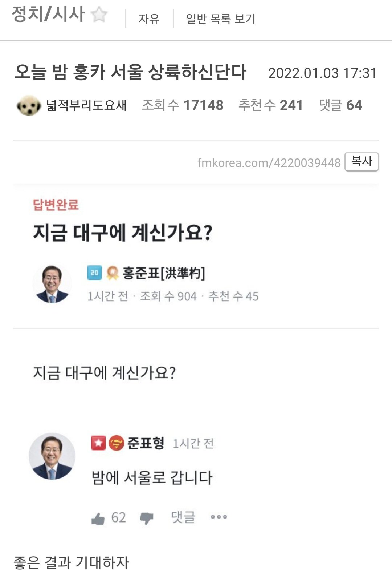Click the gold medal badge icon
Image resolution: width=392 pixels, height=585 pixels.
113,273
